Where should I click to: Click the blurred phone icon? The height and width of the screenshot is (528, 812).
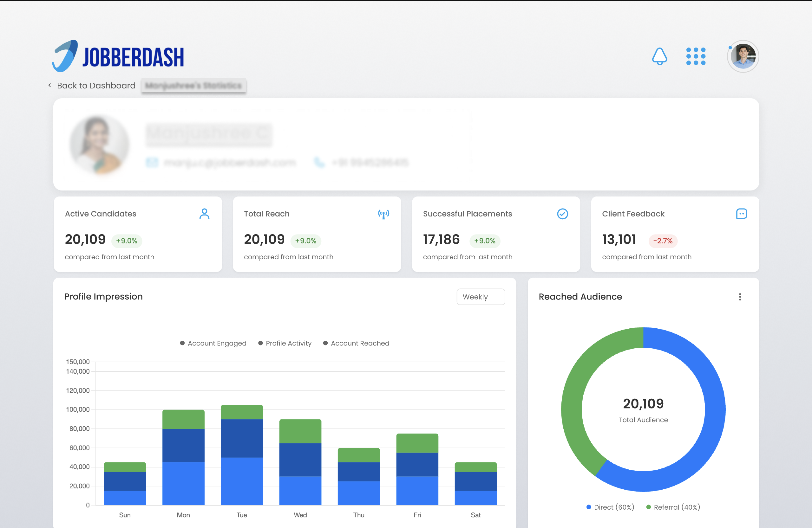(x=319, y=163)
